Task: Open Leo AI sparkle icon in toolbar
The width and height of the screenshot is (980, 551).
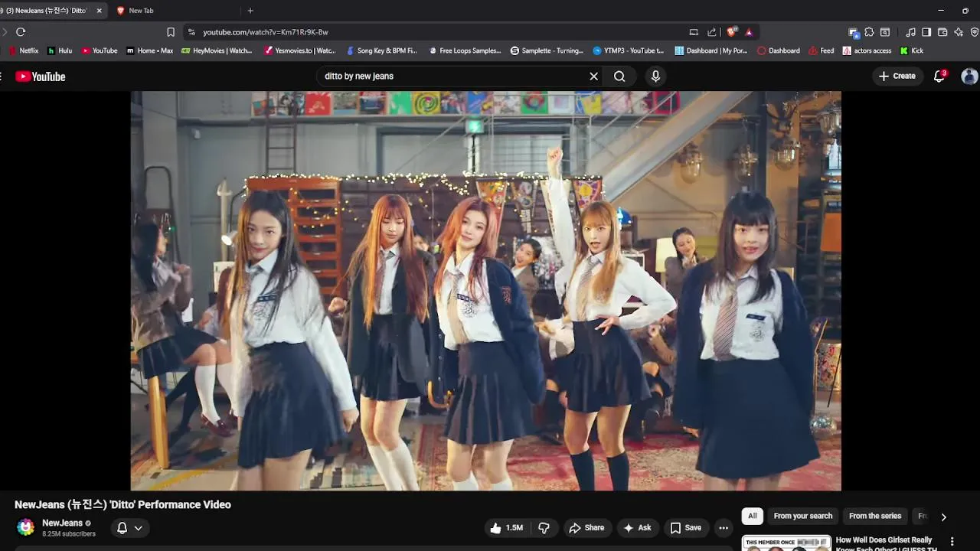Action: point(959,32)
